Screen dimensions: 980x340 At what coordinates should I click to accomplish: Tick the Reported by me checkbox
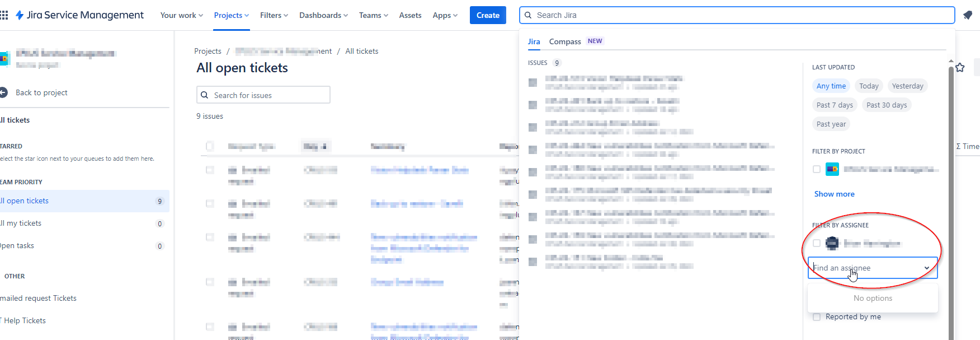click(817, 317)
